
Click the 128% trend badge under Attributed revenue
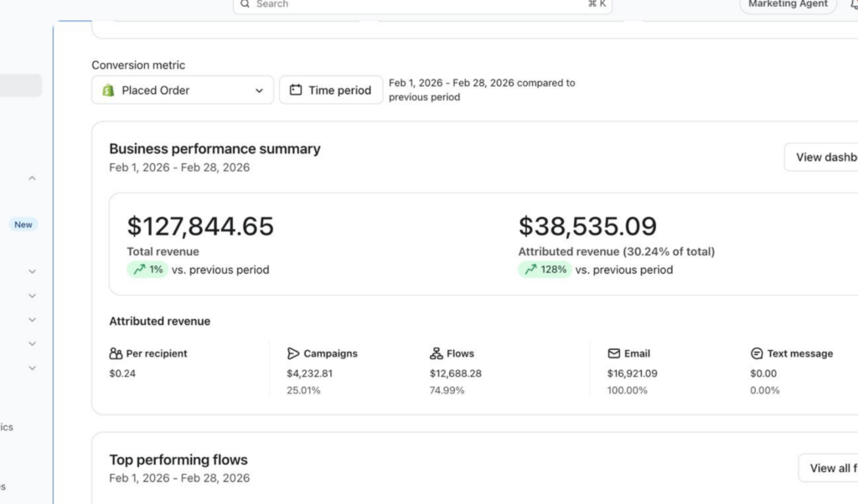coord(544,270)
